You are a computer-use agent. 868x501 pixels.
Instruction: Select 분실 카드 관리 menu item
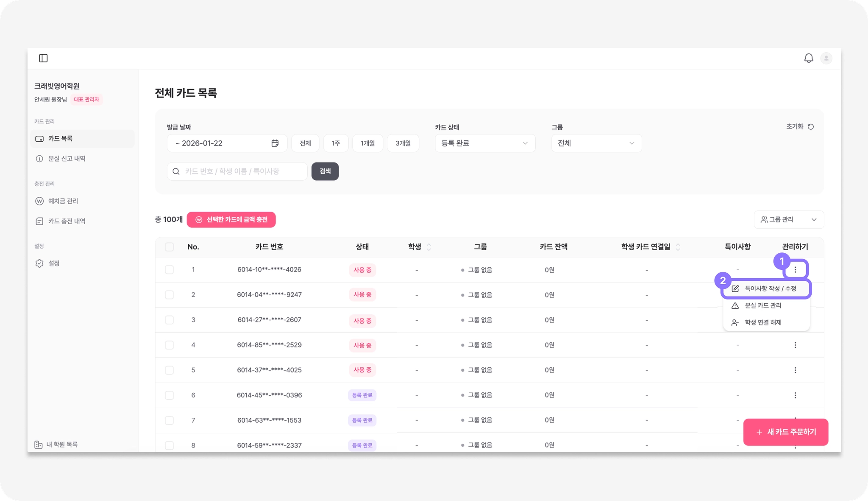[763, 305]
